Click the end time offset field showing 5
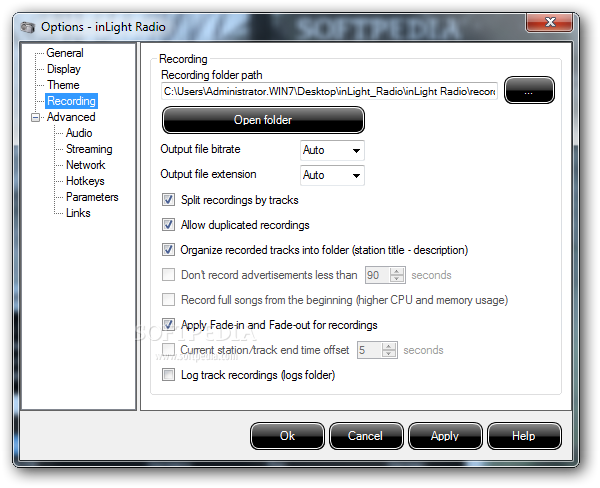 click(x=370, y=350)
